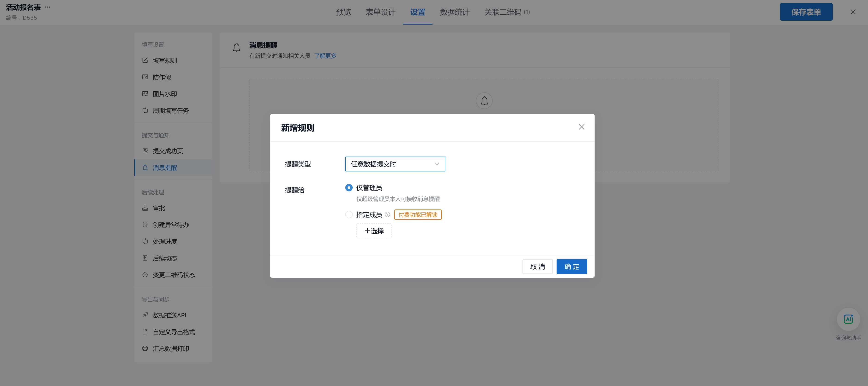Open 创建异常待办 settings
The height and width of the screenshot is (386, 868).
click(173, 224)
